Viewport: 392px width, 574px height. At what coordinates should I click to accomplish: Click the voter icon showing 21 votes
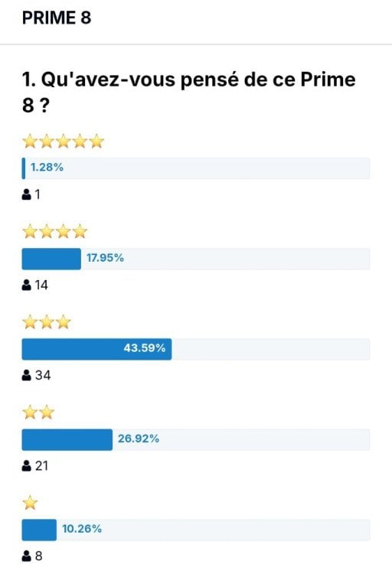click(26, 465)
